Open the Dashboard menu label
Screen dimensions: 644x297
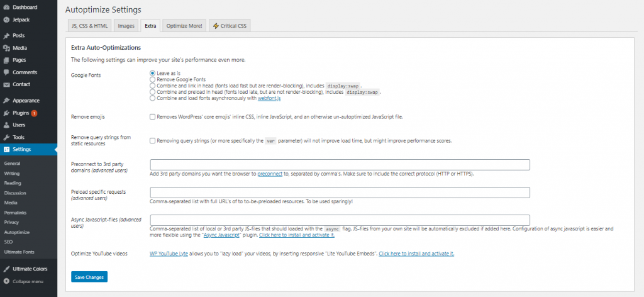(x=25, y=8)
